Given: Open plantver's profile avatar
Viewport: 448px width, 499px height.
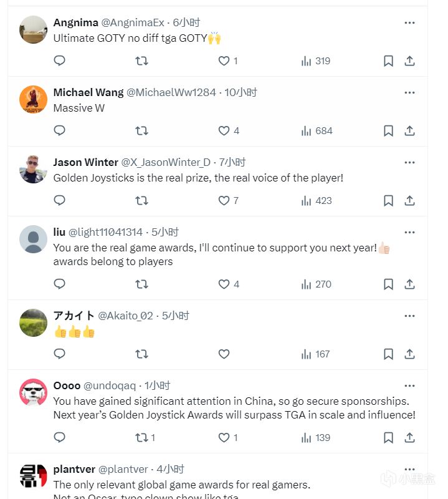Looking at the screenshot, I should click(x=34, y=478).
